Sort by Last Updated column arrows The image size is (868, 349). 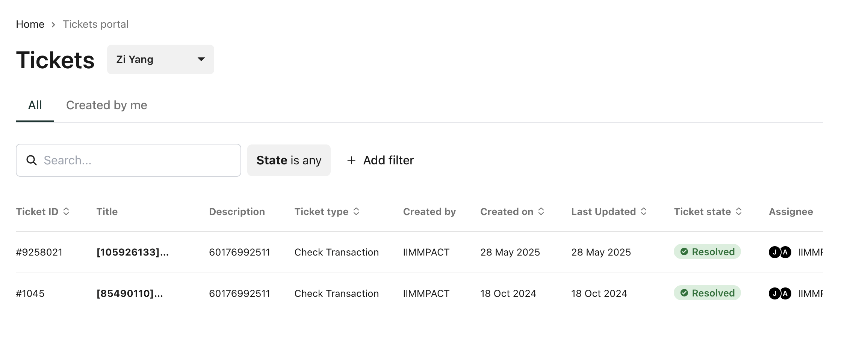pyautogui.click(x=644, y=212)
